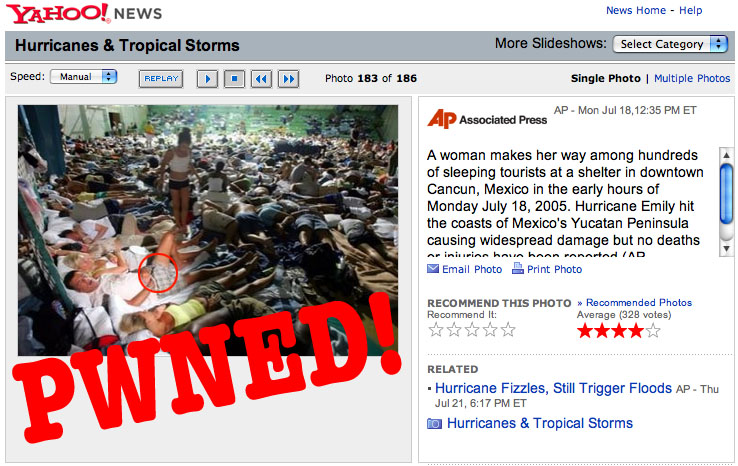Rate photo with the first empty star
Image resolution: width=738 pixels, height=466 pixels.
436,329
